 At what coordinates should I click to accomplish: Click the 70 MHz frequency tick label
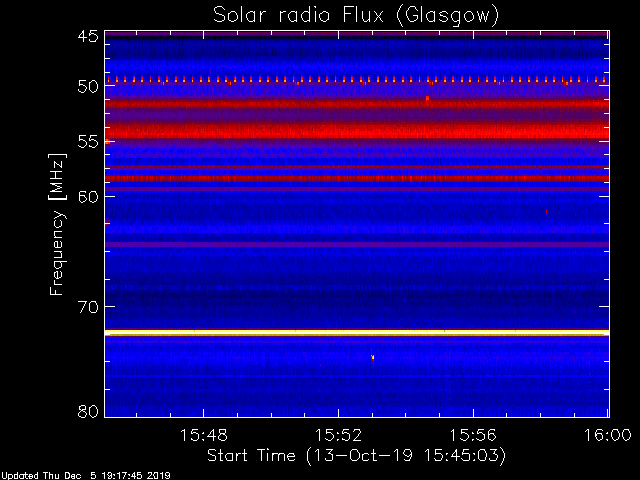[88, 307]
